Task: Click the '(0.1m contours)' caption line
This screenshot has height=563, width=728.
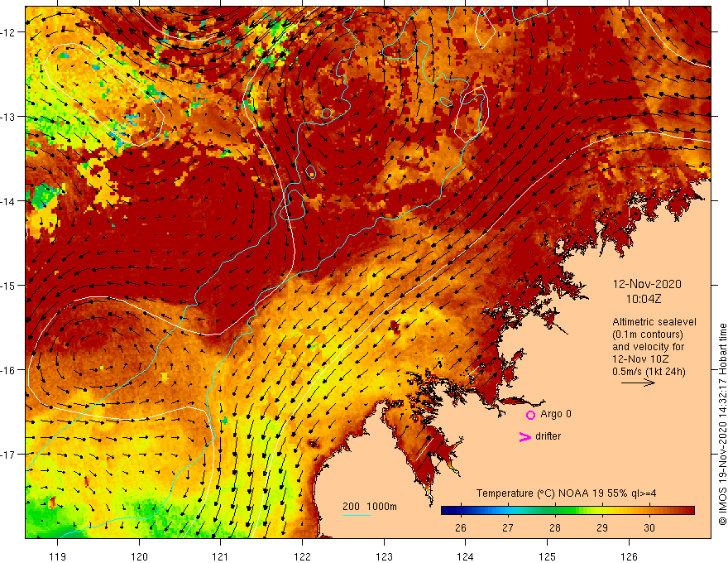Action: pyautogui.click(x=648, y=334)
